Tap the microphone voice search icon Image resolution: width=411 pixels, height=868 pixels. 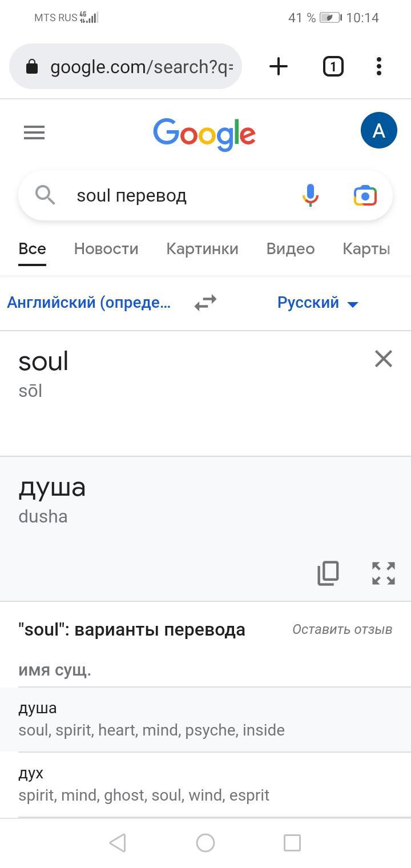tap(310, 195)
